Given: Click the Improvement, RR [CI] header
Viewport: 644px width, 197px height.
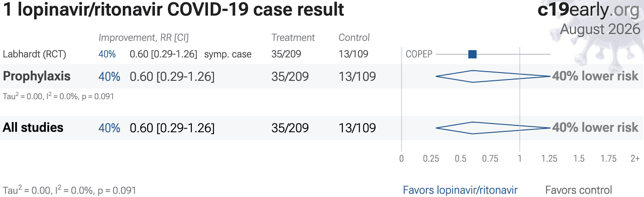Looking at the screenshot, I should [144, 38].
